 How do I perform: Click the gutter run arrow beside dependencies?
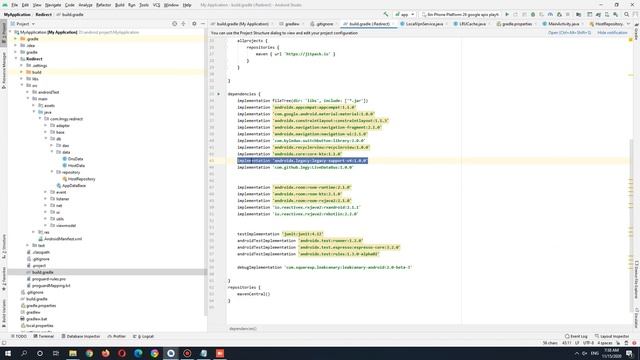[x=218, y=94]
